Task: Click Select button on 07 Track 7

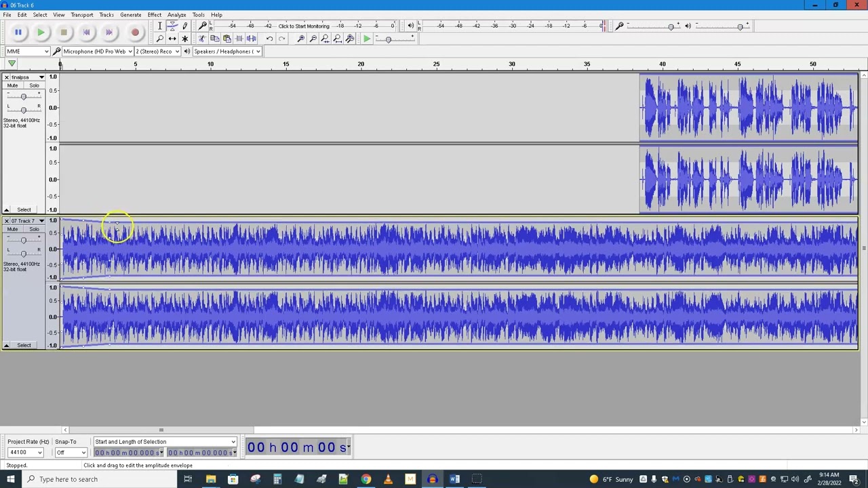Action: point(24,346)
